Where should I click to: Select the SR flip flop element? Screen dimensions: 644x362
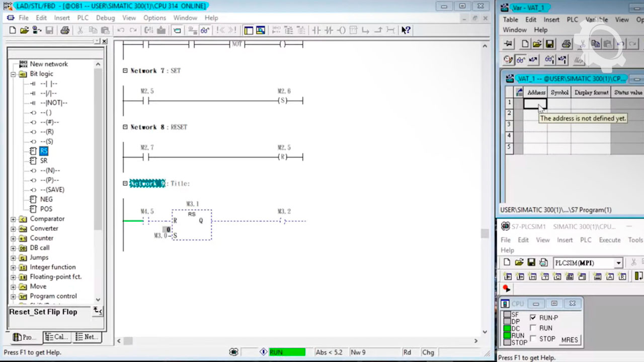point(44,161)
